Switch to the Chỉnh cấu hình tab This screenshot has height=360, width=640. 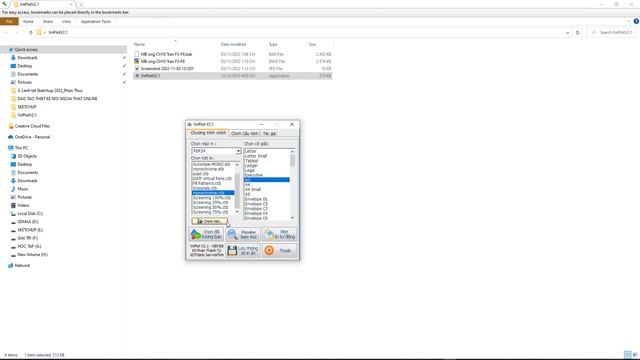pyautogui.click(x=244, y=133)
